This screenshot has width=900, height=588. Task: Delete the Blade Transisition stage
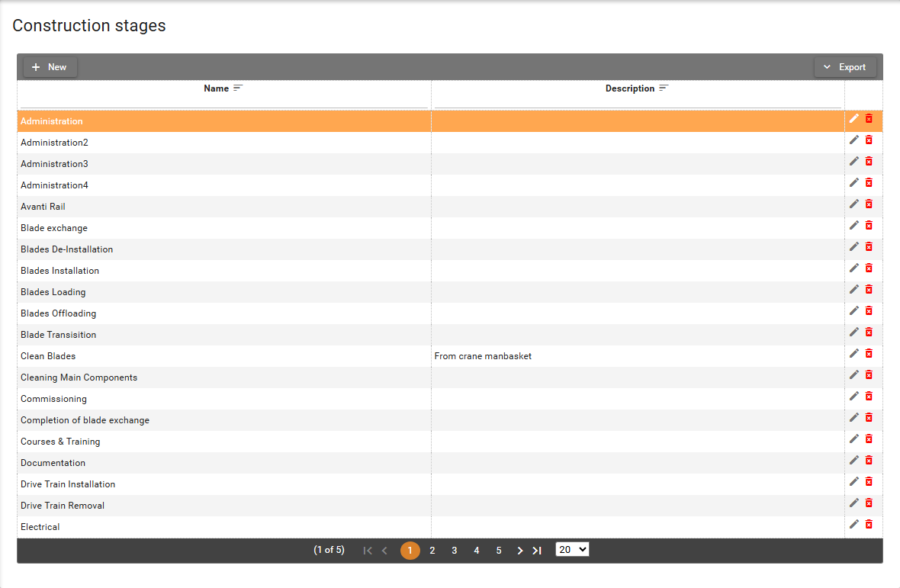click(x=869, y=333)
